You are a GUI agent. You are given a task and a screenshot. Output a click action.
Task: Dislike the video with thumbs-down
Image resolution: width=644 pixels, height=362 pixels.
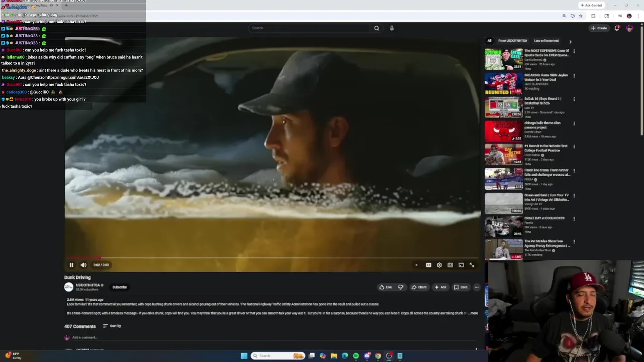click(x=400, y=287)
